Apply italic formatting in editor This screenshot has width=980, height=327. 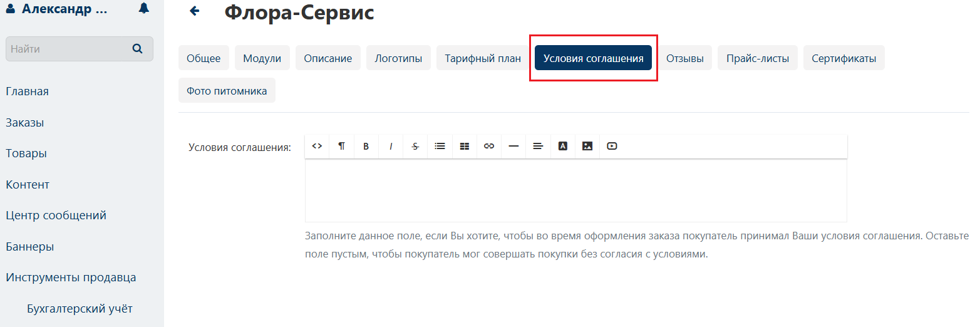(391, 146)
